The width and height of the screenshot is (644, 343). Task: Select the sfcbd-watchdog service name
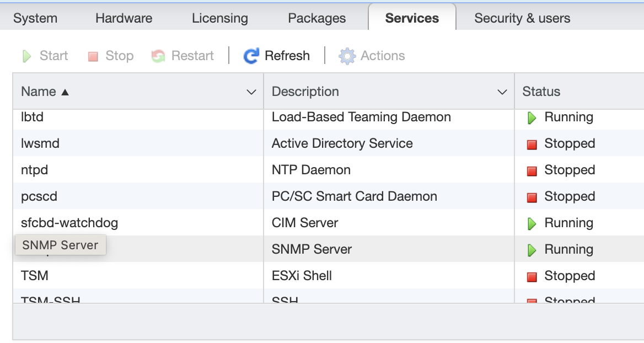pos(69,223)
